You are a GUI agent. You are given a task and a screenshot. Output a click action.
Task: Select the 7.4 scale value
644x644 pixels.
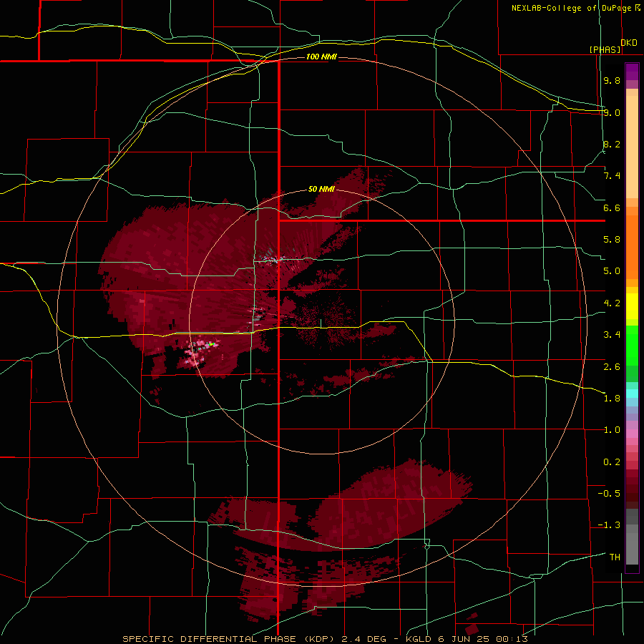[x=612, y=176]
